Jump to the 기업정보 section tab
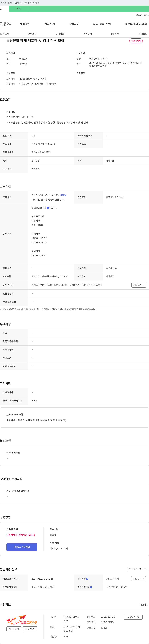This screenshot has height=644, width=149. pos(143,34)
